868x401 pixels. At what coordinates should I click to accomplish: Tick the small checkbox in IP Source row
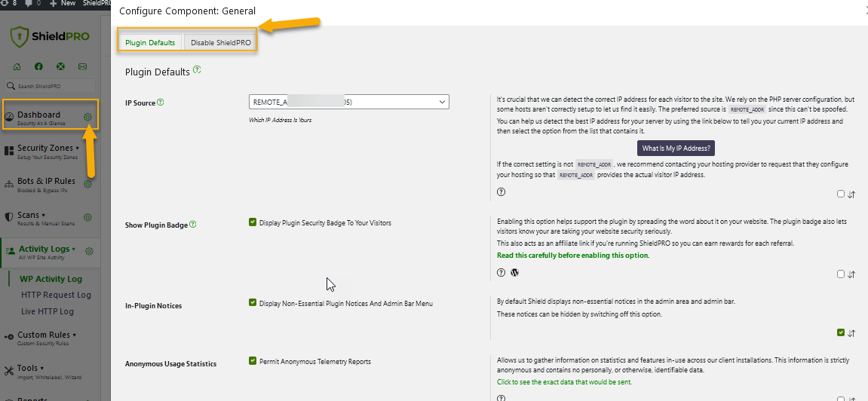(x=841, y=194)
